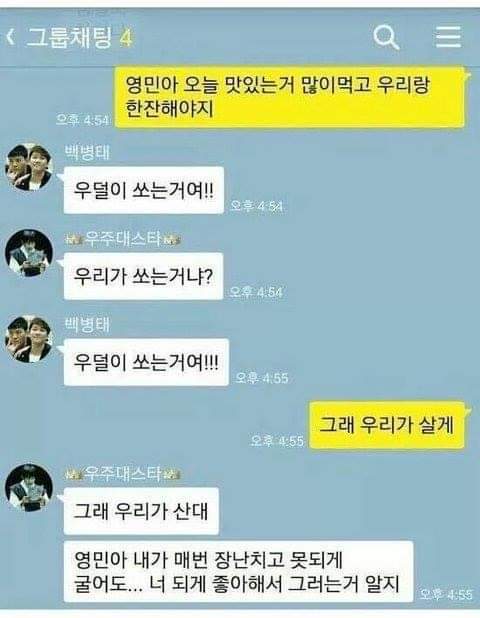Tap the second 백병태 sender name
480x618 pixels.
(x=87, y=324)
